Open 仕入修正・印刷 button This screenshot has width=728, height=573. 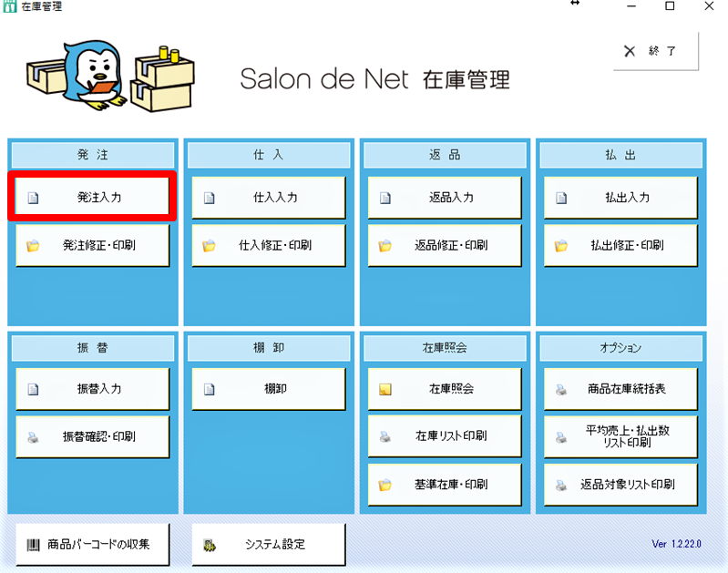[x=269, y=245]
